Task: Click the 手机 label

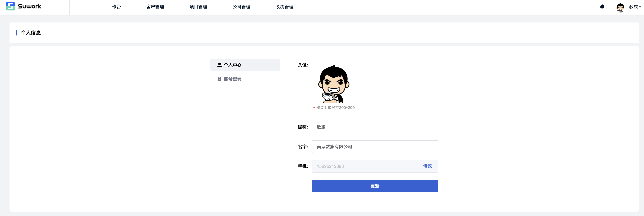Action: click(x=303, y=166)
